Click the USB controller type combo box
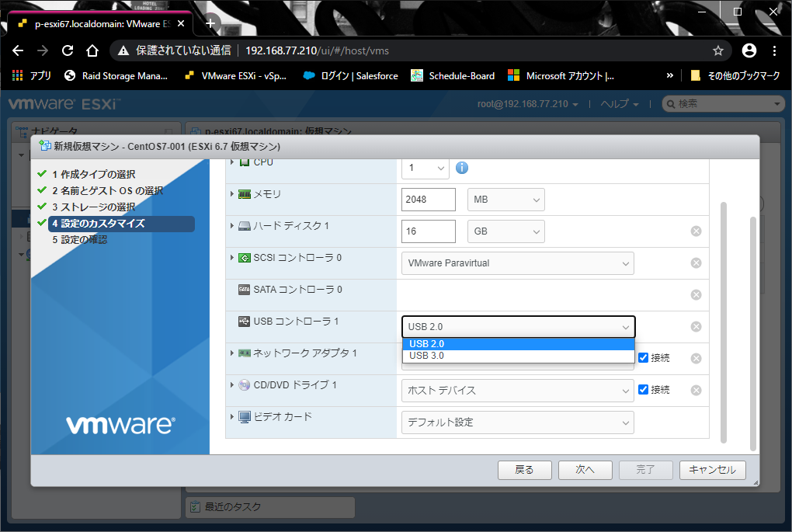Viewport: 792px width, 532px height. tap(518, 327)
